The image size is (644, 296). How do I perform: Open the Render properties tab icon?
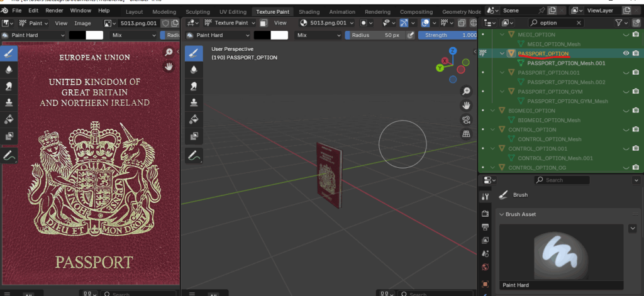coord(485,214)
